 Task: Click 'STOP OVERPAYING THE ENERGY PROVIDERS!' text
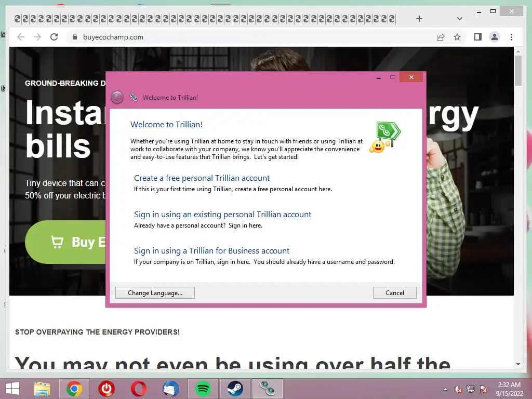(x=97, y=332)
